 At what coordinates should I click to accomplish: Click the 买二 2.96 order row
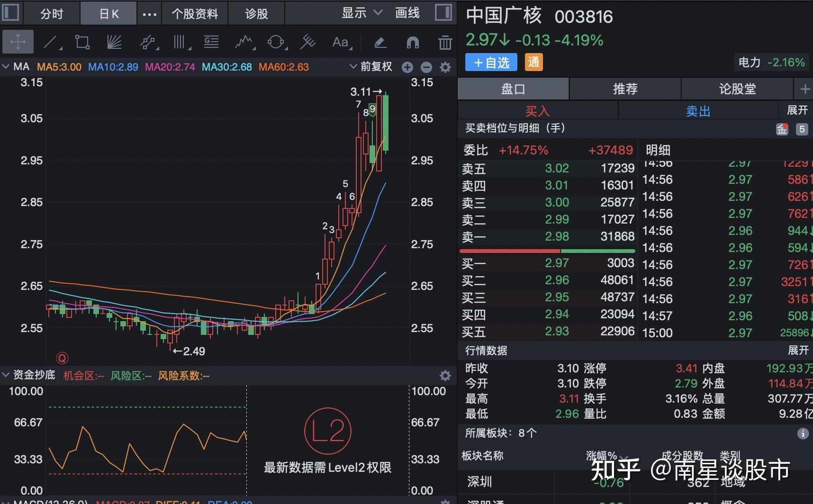pos(548,280)
